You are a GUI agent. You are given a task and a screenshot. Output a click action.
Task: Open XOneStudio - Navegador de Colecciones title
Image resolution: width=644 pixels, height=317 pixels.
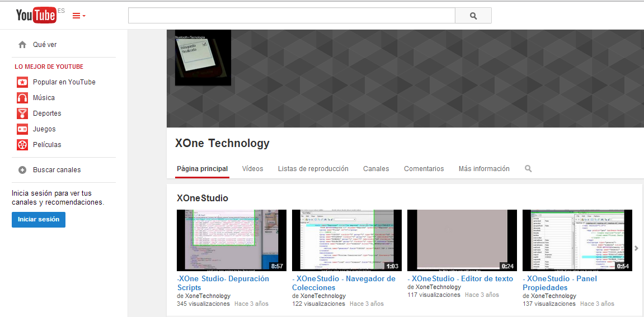click(x=344, y=283)
